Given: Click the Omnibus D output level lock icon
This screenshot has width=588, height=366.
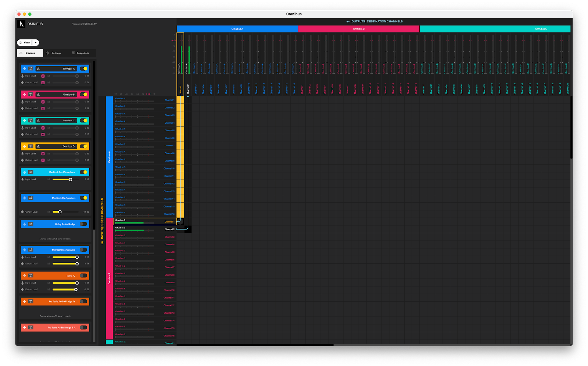Looking at the screenshot, I should click(43, 160).
